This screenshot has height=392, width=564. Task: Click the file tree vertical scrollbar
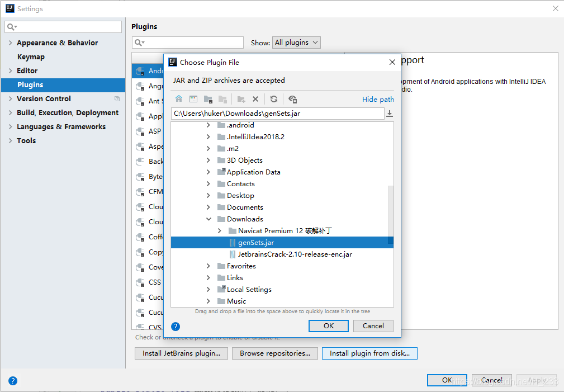point(391,214)
